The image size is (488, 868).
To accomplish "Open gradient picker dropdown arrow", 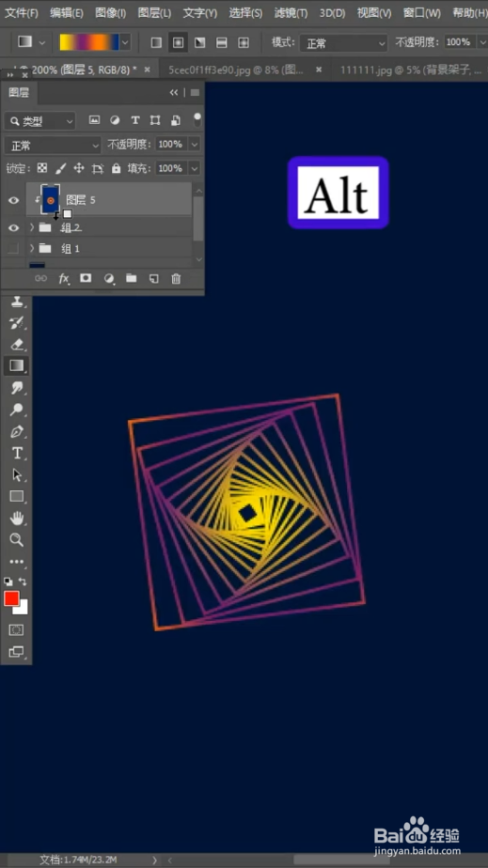I will 126,42.
